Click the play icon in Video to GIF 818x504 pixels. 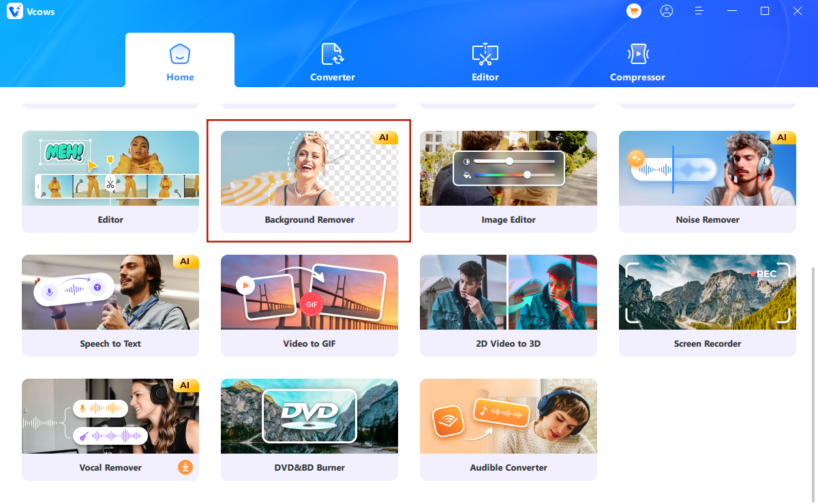tap(245, 285)
